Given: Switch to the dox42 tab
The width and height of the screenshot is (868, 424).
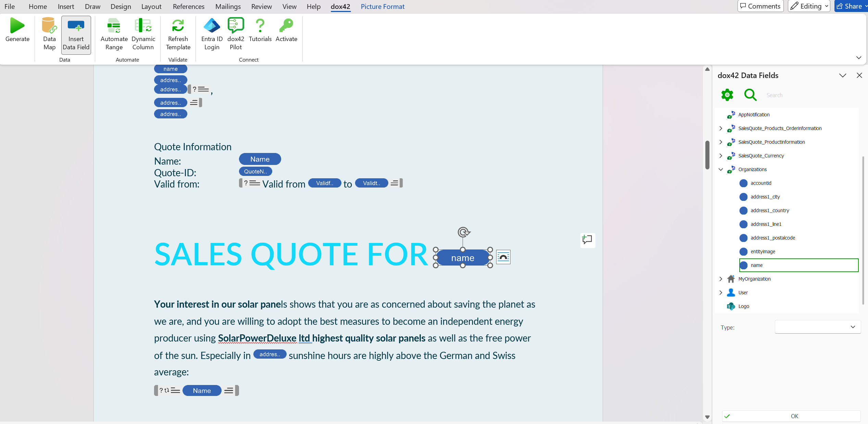Looking at the screenshot, I should pos(340,7).
